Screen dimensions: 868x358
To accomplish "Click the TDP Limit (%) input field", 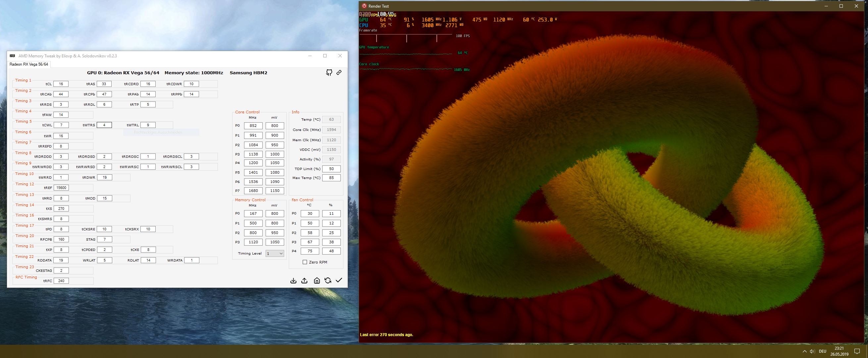I will point(331,169).
